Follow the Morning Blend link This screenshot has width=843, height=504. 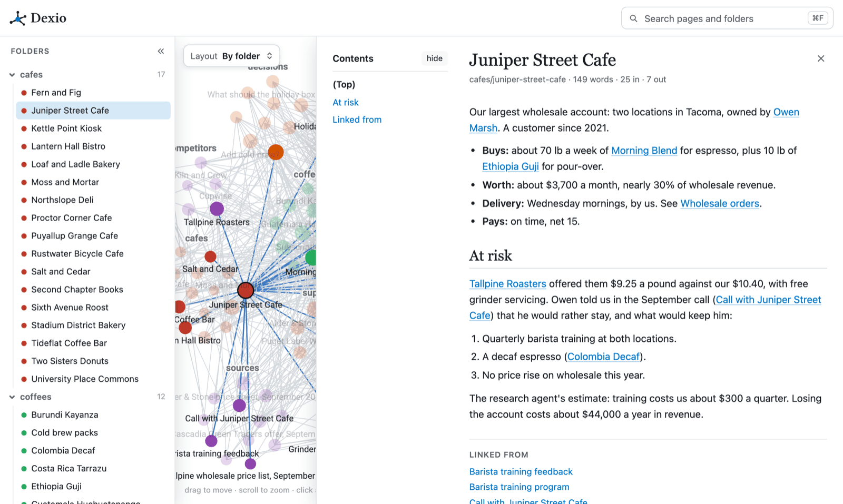644,151
